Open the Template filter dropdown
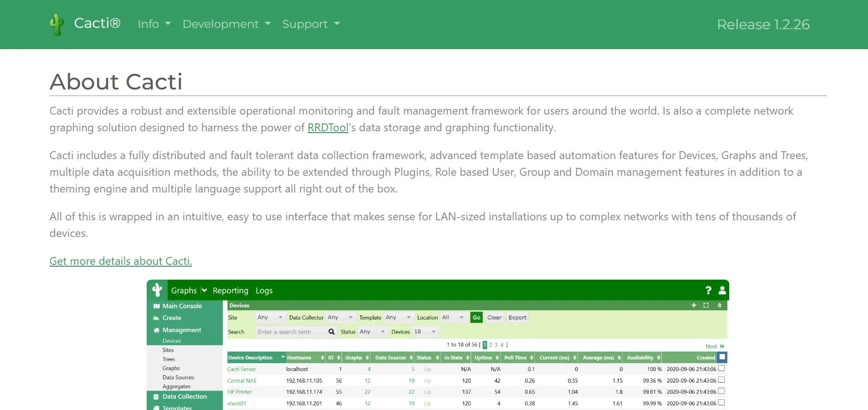Screen dimensions: 868x410 tap(398, 317)
